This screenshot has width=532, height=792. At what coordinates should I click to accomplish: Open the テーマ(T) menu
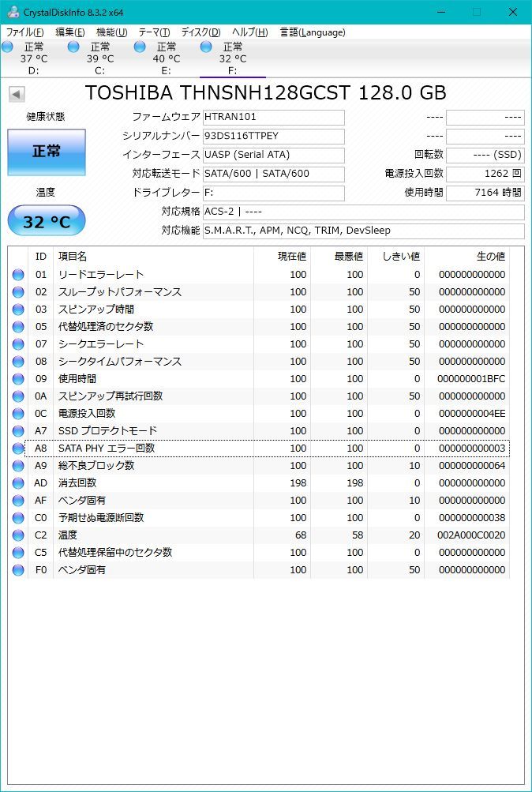coord(154,32)
